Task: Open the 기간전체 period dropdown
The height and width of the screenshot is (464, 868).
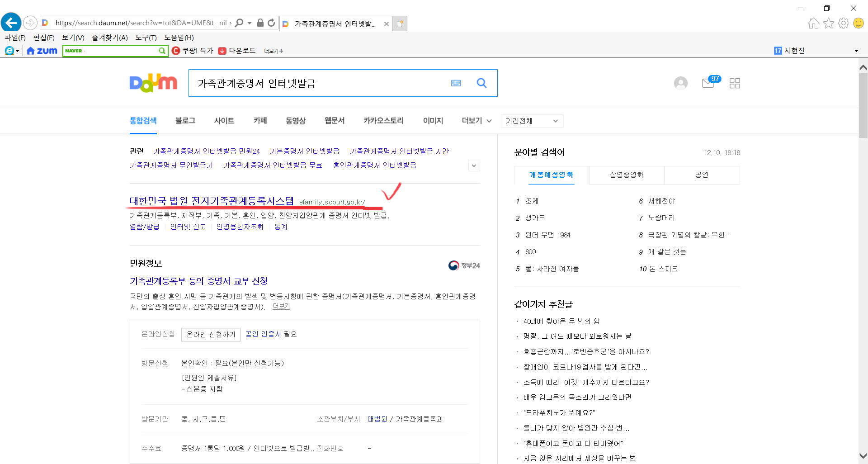Action: (532, 121)
